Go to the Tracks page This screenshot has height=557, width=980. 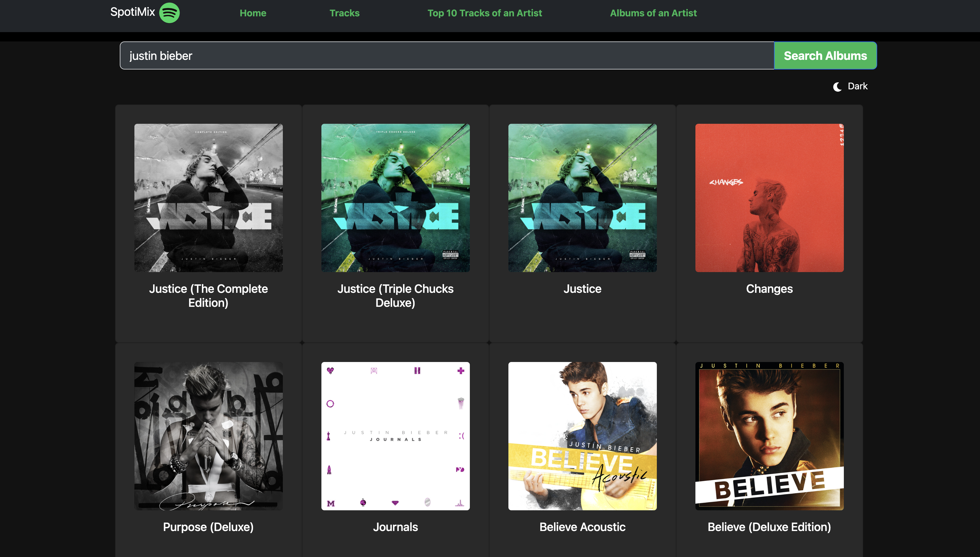coord(344,13)
